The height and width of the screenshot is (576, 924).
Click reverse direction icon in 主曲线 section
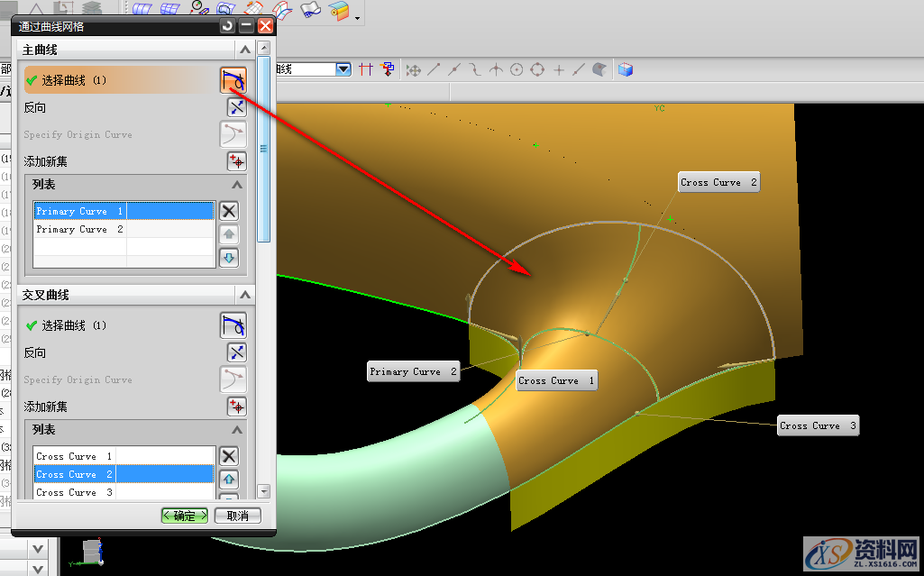coord(236,107)
